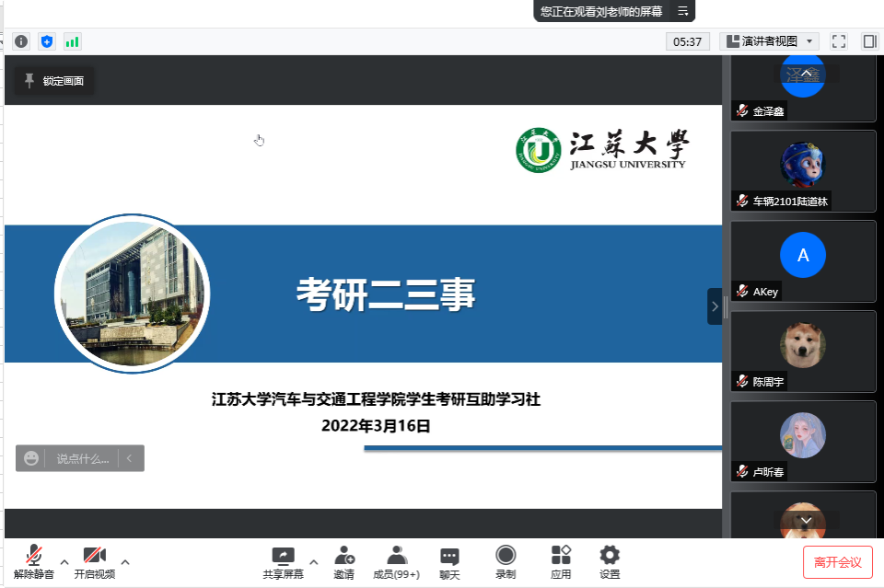The image size is (884, 588).
Task: Unmute microphone with 解除静音
Action: click(34, 561)
